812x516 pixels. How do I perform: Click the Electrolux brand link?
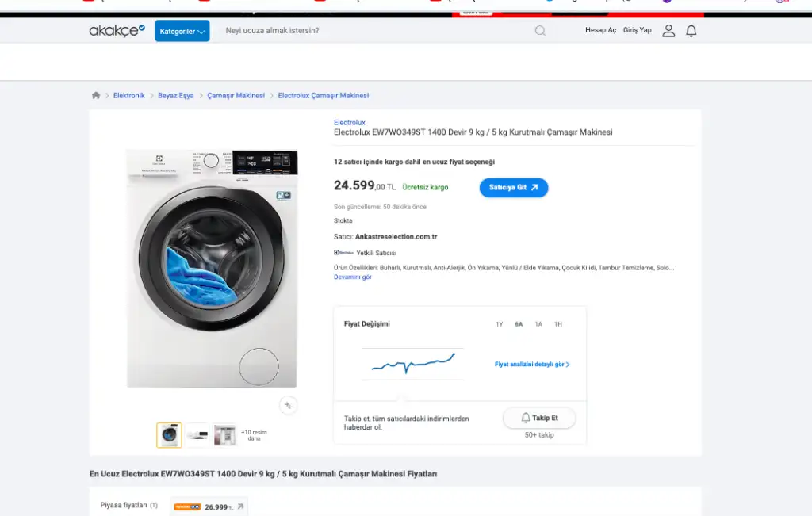(x=350, y=123)
